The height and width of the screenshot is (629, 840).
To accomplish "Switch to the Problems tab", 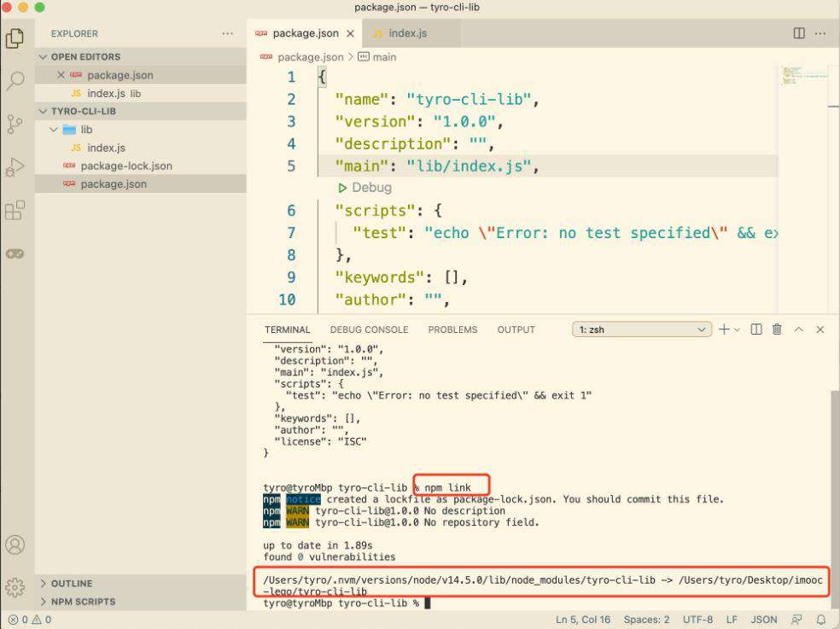I will pyautogui.click(x=452, y=329).
